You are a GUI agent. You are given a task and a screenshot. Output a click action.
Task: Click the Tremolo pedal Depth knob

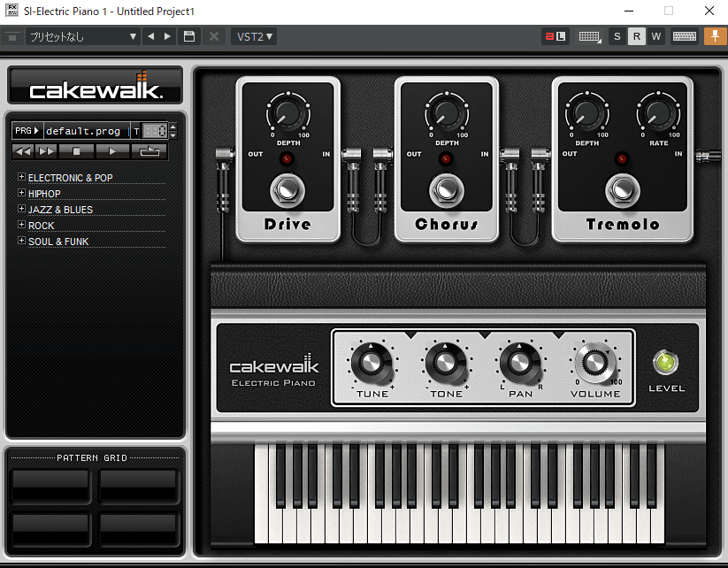pos(586,112)
